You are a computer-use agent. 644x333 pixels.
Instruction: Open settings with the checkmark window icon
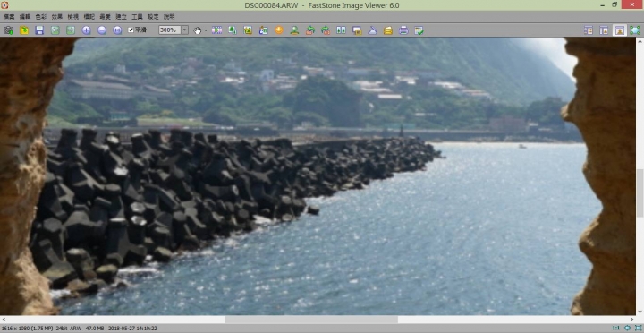pyautogui.click(x=419, y=30)
